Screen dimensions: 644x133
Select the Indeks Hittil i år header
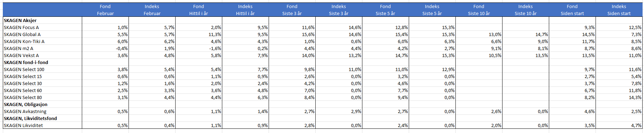pyautogui.click(x=245, y=10)
